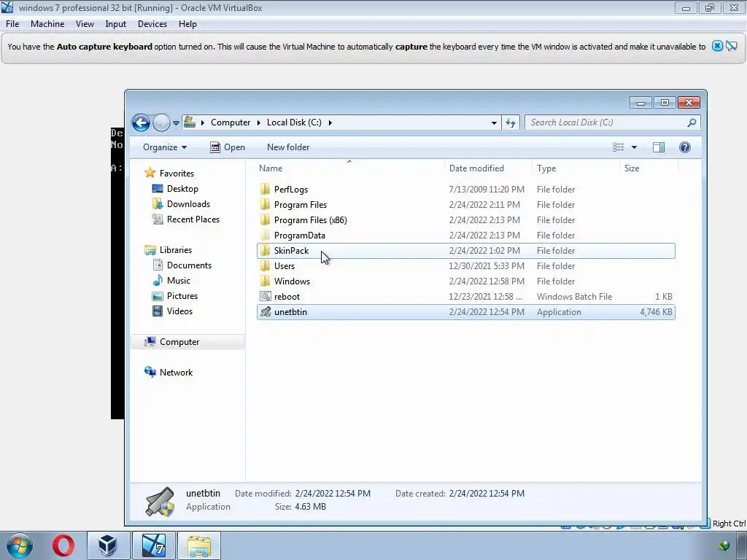Click the unetbtin size 4,746 KB cell
This screenshot has width=747, height=560.
click(656, 312)
